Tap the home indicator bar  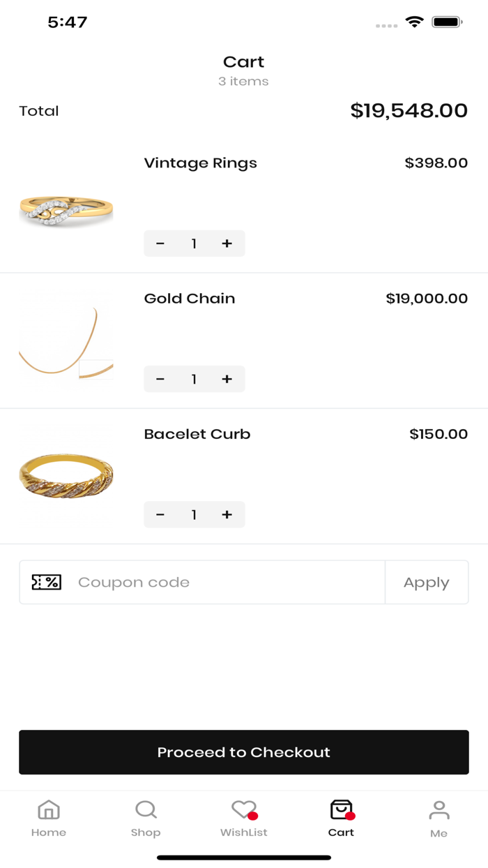pyautogui.click(x=243, y=858)
